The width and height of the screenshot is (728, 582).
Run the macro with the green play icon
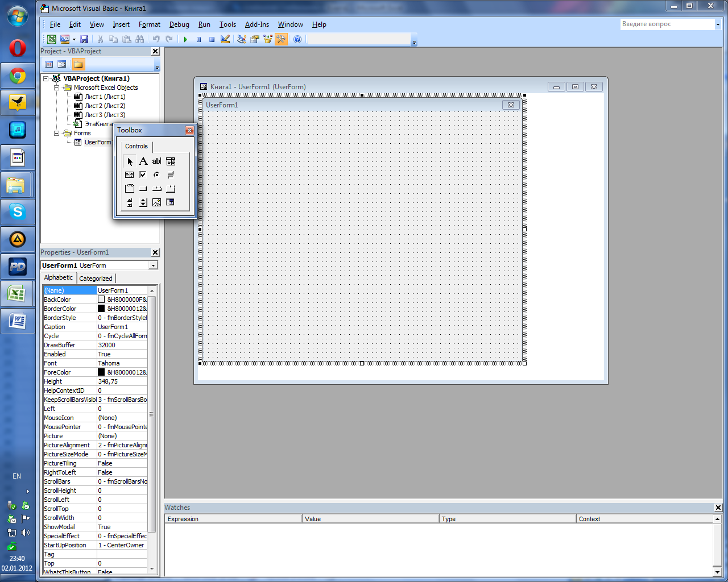coord(185,39)
